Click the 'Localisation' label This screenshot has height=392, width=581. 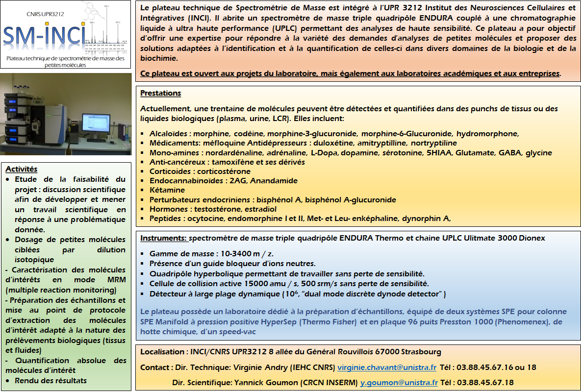162,352
